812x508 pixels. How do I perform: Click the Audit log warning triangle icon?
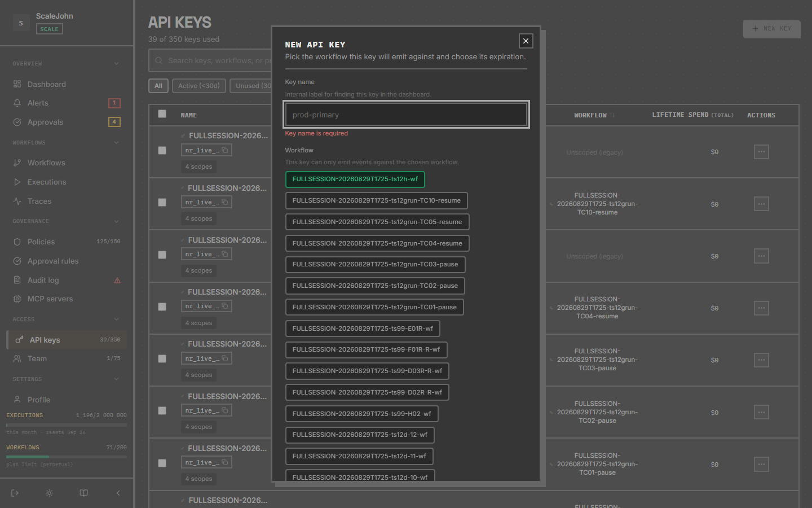click(117, 280)
